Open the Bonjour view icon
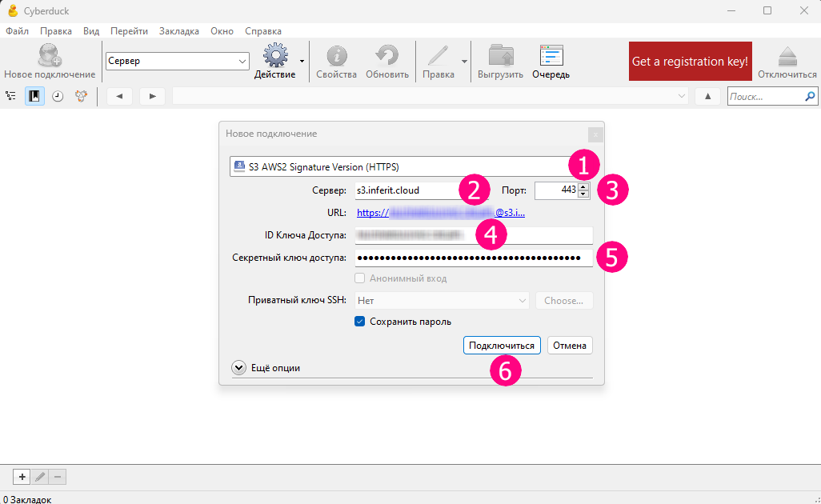The image size is (821, 504). tap(81, 96)
